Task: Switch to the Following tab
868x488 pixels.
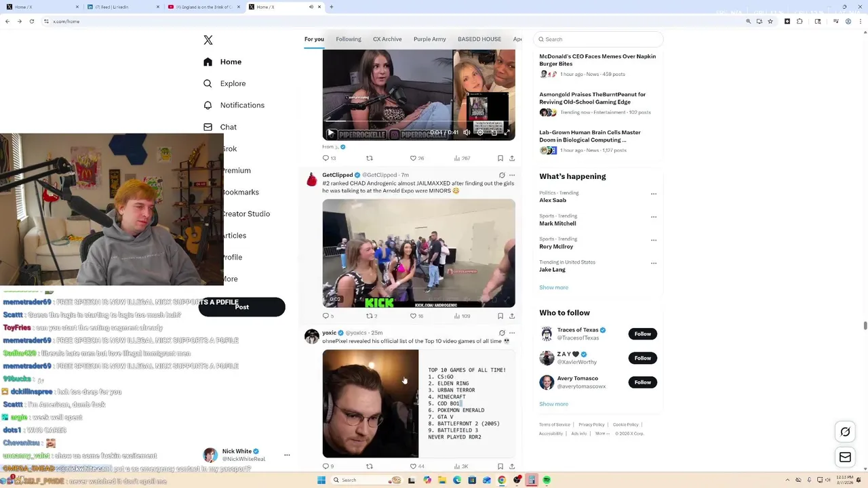Action: pyautogui.click(x=349, y=39)
